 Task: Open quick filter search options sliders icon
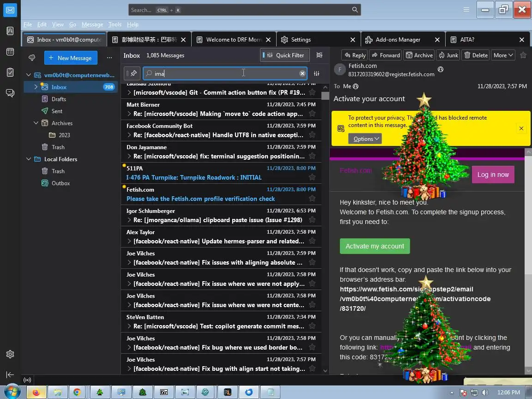pos(316,73)
